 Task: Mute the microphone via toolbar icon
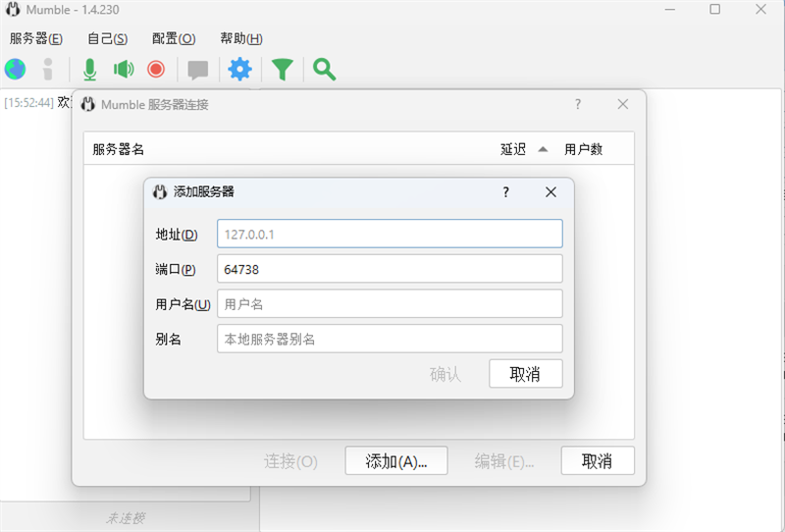point(90,69)
